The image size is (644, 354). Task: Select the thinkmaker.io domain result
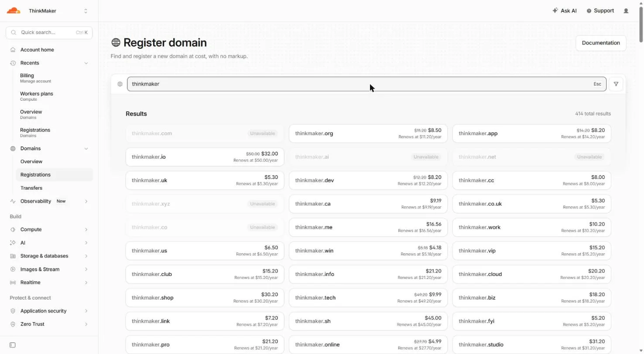click(205, 157)
